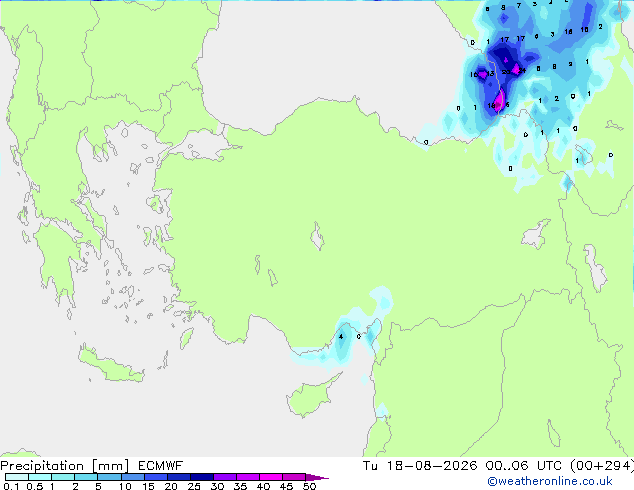
Task: Click the 'Tu 18-08-2026 00..06 UTC' timestamp
Action: pyautogui.click(x=462, y=466)
